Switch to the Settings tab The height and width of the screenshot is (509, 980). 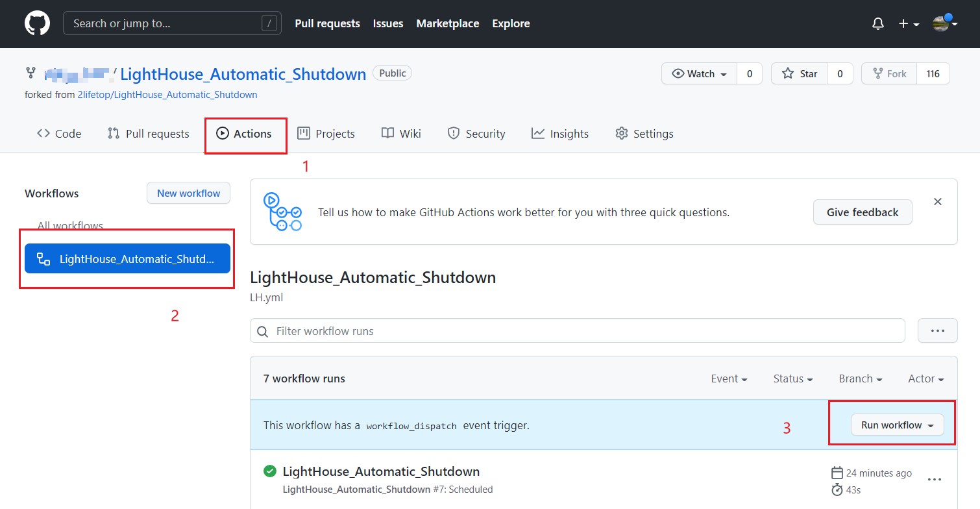pyautogui.click(x=644, y=134)
